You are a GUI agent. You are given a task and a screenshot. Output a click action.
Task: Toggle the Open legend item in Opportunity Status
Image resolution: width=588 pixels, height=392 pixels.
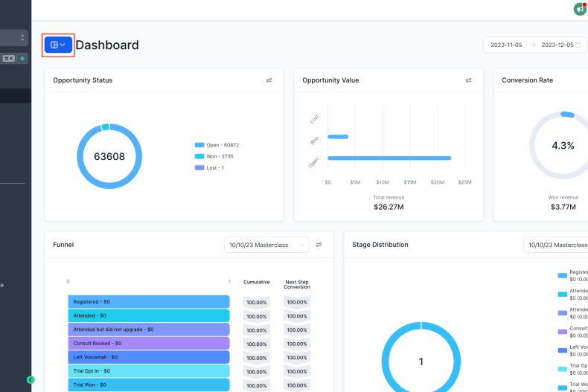pos(217,145)
